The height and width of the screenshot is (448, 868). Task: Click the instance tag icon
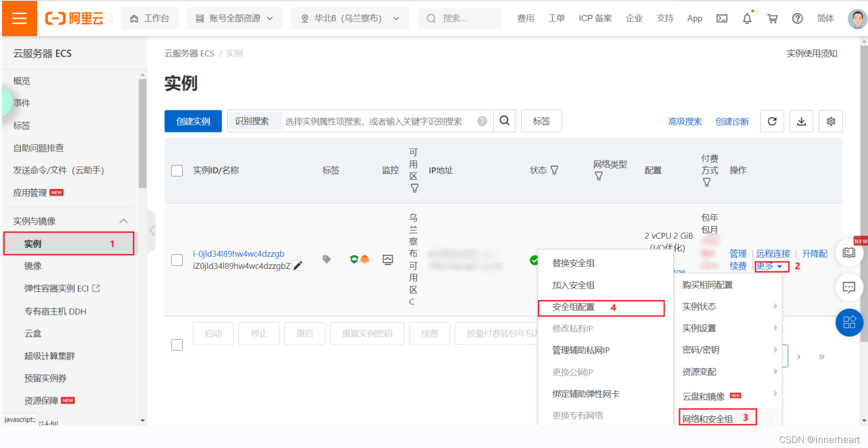[x=327, y=259]
